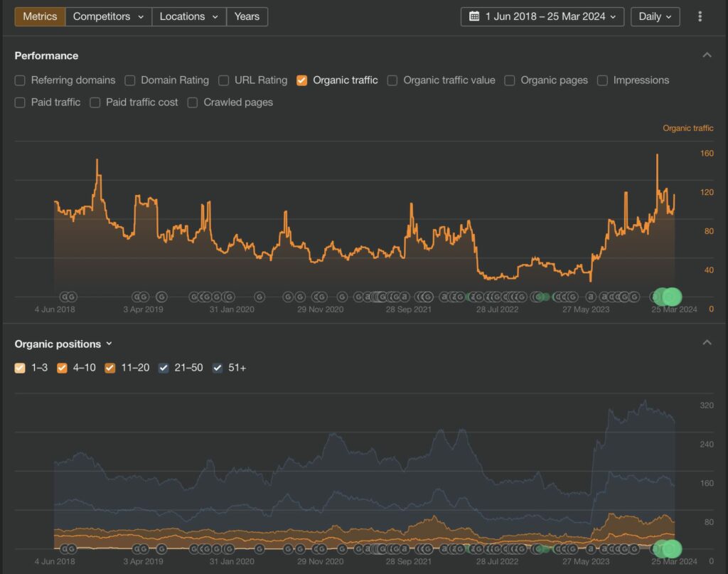Open the three-dot more options menu
The height and width of the screenshot is (574, 728).
pos(700,16)
